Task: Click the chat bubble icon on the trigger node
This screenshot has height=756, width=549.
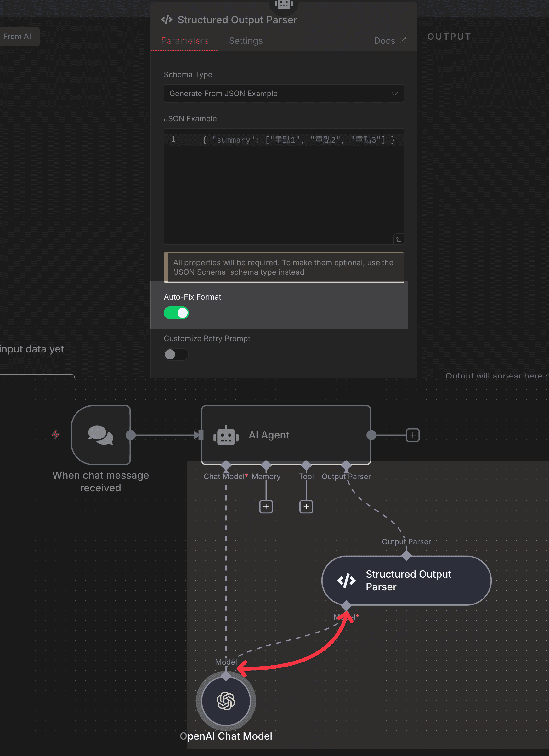Action: pyautogui.click(x=101, y=434)
